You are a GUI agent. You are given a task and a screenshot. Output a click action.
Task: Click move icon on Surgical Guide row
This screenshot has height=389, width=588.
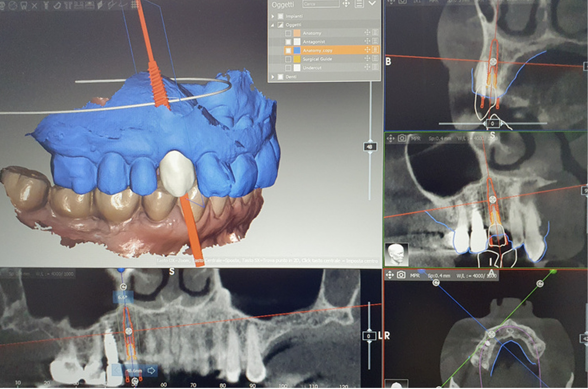pyautogui.click(x=367, y=59)
